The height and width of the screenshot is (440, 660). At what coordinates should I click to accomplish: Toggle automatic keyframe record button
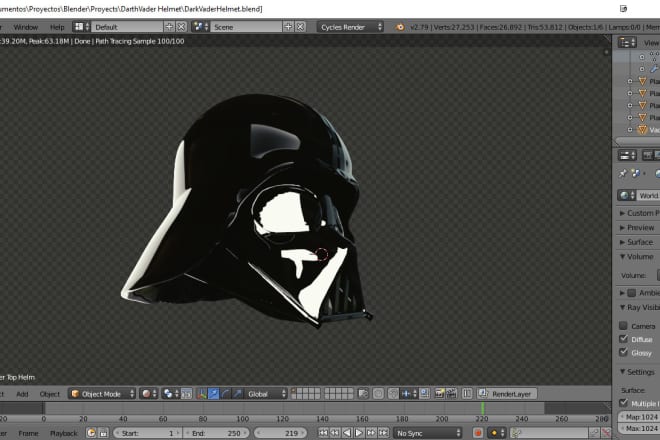(x=478, y=433)
